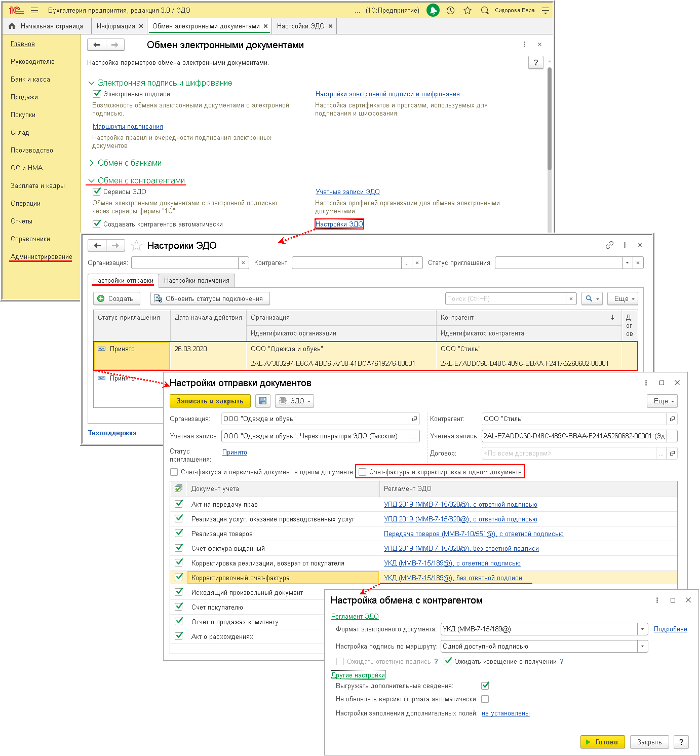Click the Готово button
Image resolution: width=700 pixels, height=756 pixels.
click(x=602, y=742)
